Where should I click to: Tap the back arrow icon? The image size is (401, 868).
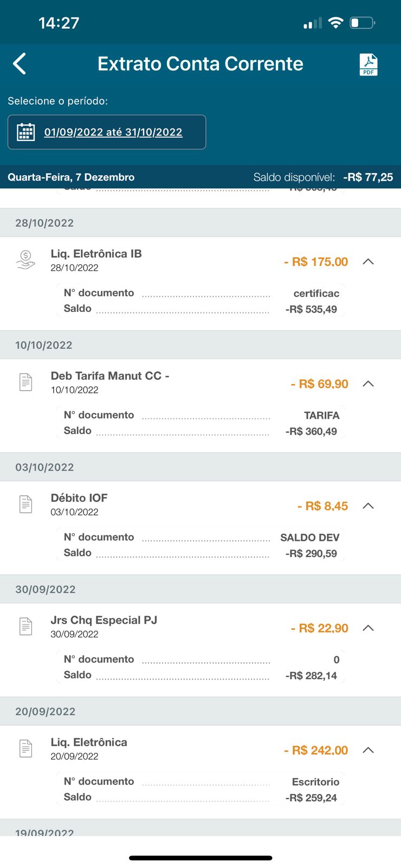20,63
